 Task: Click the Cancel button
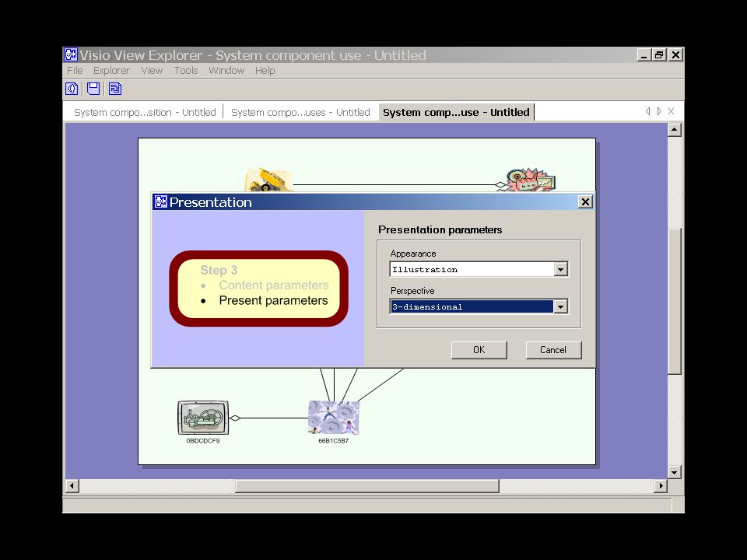pos(553,350)
